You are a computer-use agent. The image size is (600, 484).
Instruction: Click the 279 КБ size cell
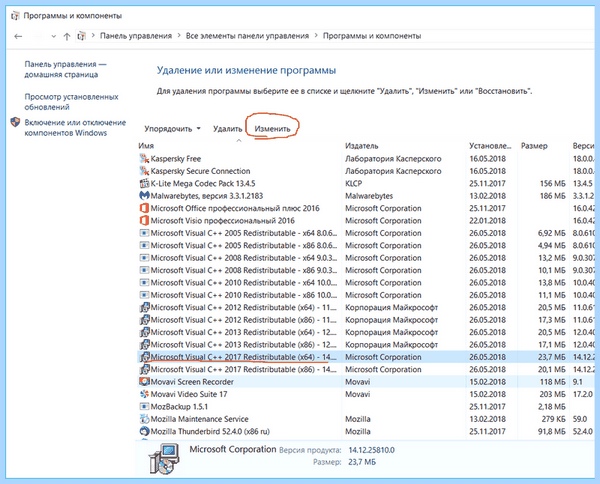click(553, 419)
